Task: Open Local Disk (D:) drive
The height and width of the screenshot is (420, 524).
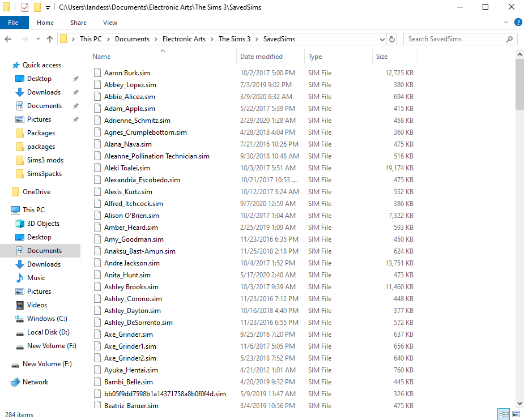Action: click(x=48, y=332)
